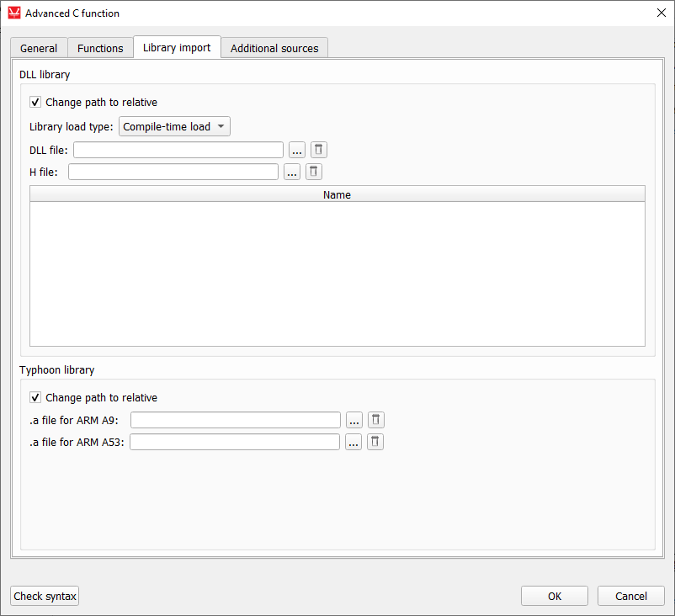Image resolution: width=675 pixels, height=616 pixels.
Task: Browse for ARM A53 .a file
Action: coord(353,442)
